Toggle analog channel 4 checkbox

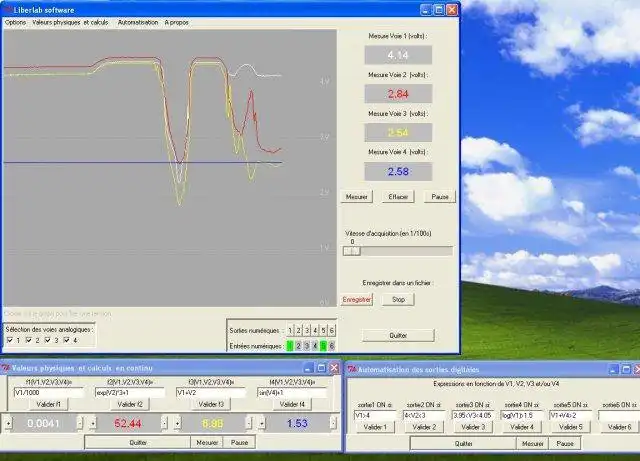tap(67, 340)
